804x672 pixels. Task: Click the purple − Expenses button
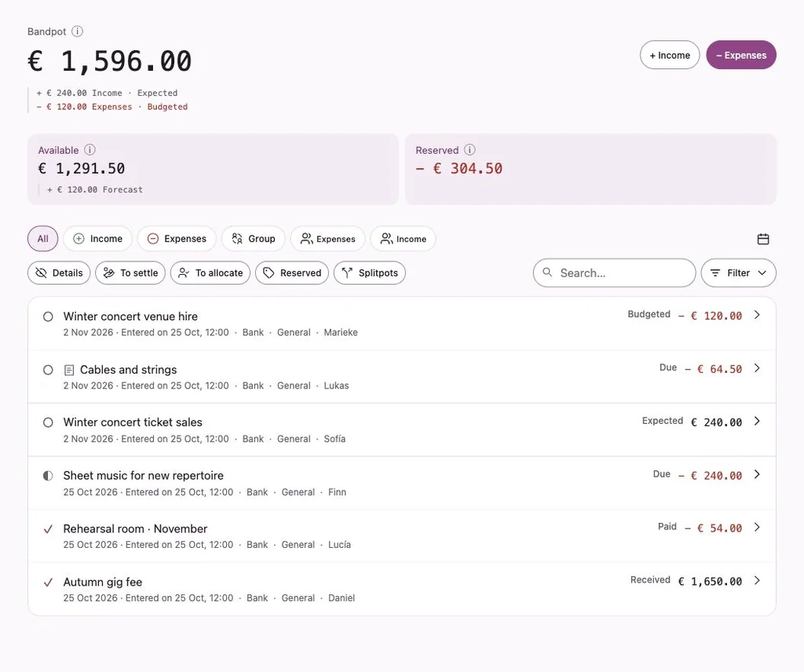(741, 55)
